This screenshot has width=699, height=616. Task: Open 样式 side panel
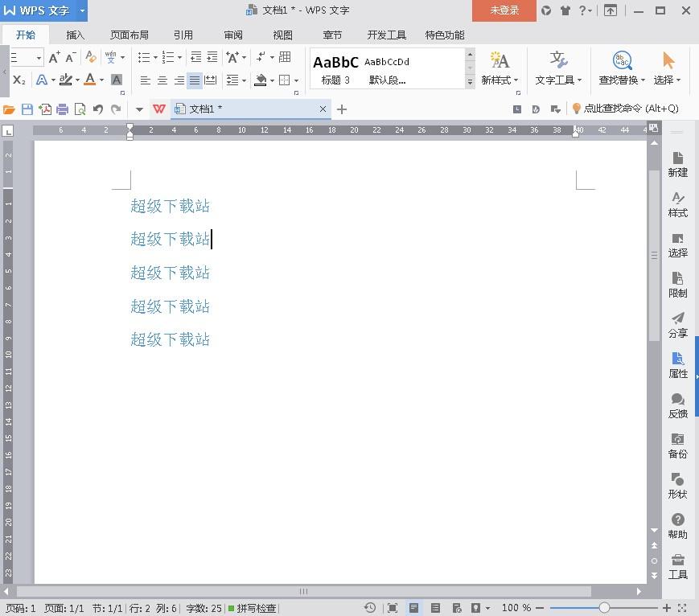pyautogui.click(x=677, y=204)
